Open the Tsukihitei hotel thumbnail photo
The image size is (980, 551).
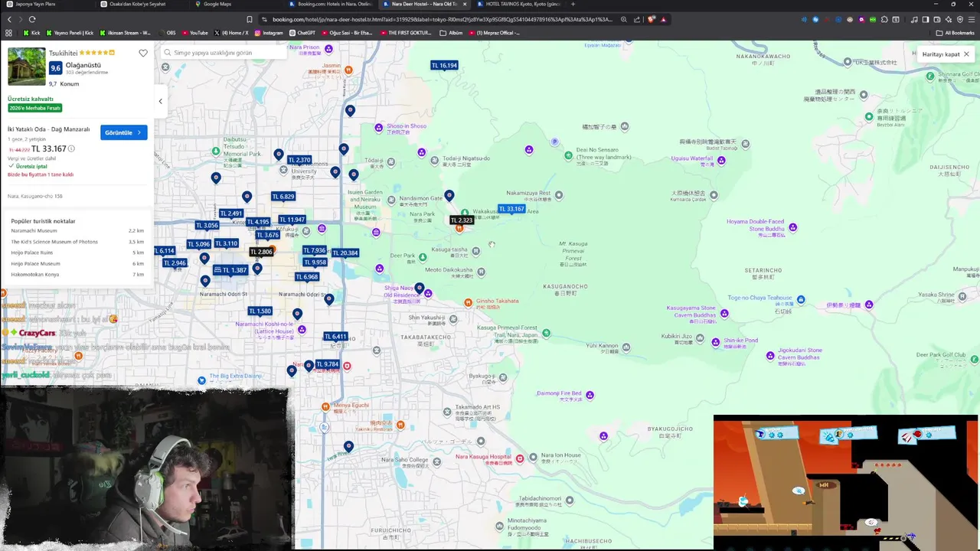(26, 66)
